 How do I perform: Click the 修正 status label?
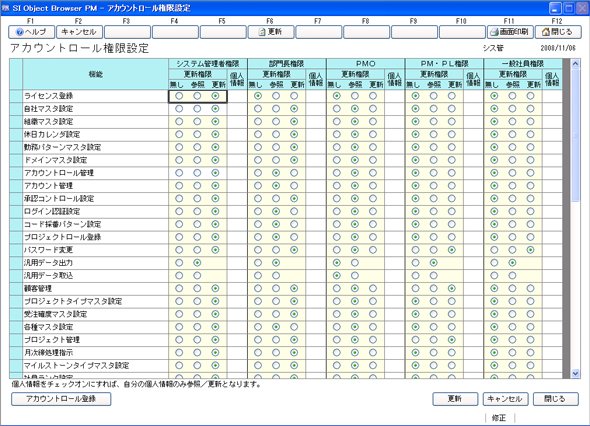click(x=499, y=418)
